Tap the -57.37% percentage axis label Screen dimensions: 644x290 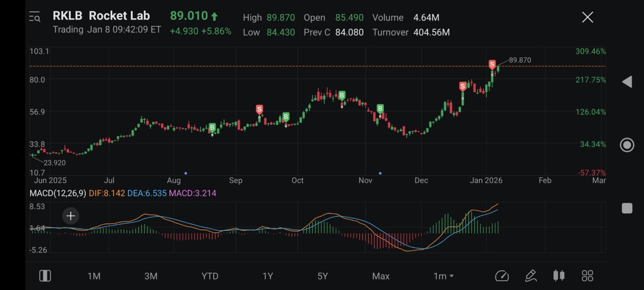[x=592, y=173]
